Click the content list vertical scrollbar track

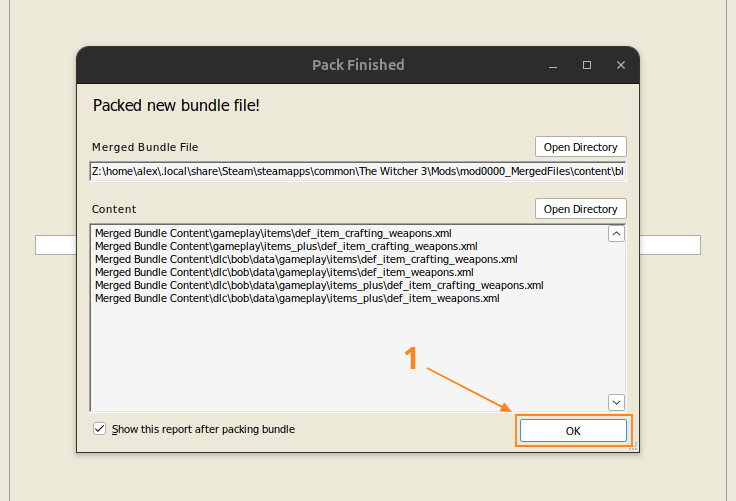[616, 318]
